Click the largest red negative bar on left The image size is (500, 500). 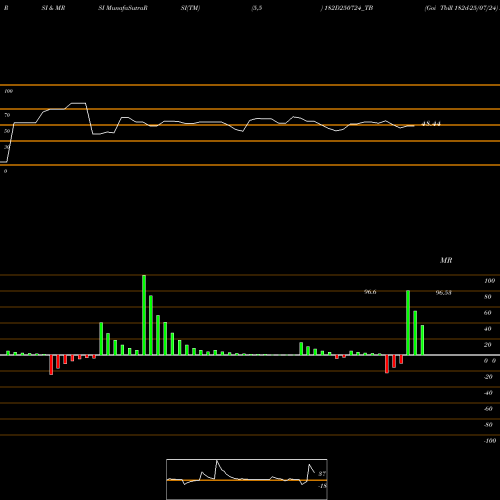[51, 365]
